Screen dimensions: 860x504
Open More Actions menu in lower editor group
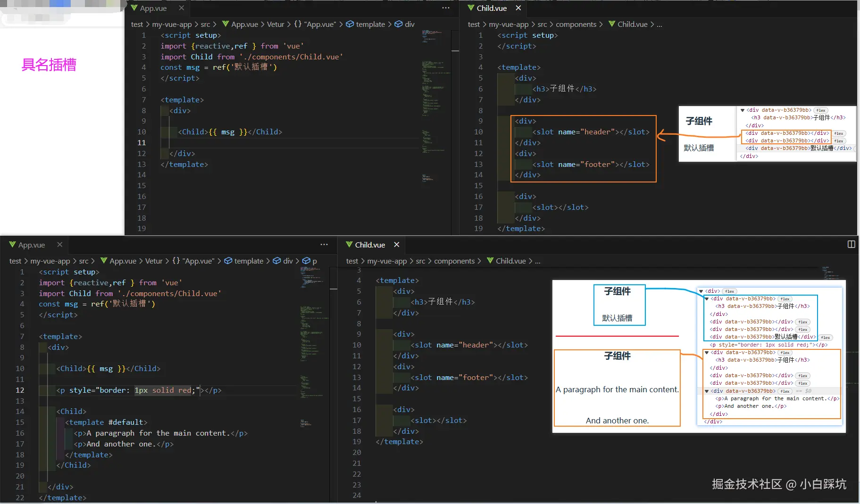coord(324,245)
